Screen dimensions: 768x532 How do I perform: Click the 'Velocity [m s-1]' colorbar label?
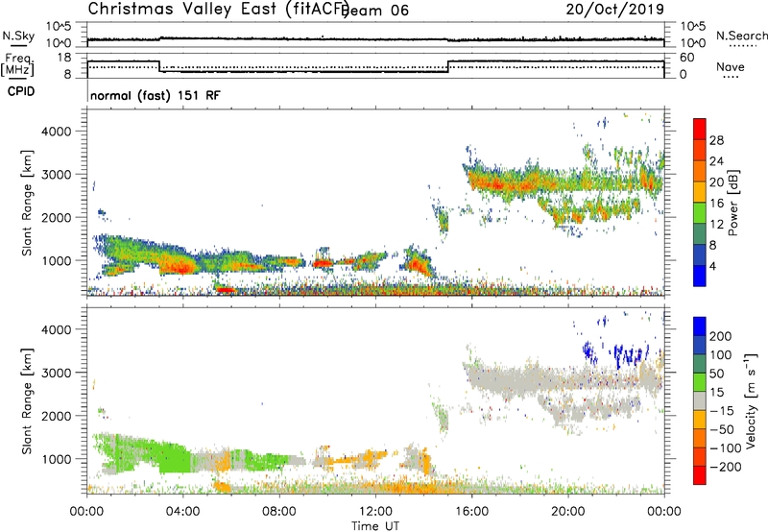point(751,400)
